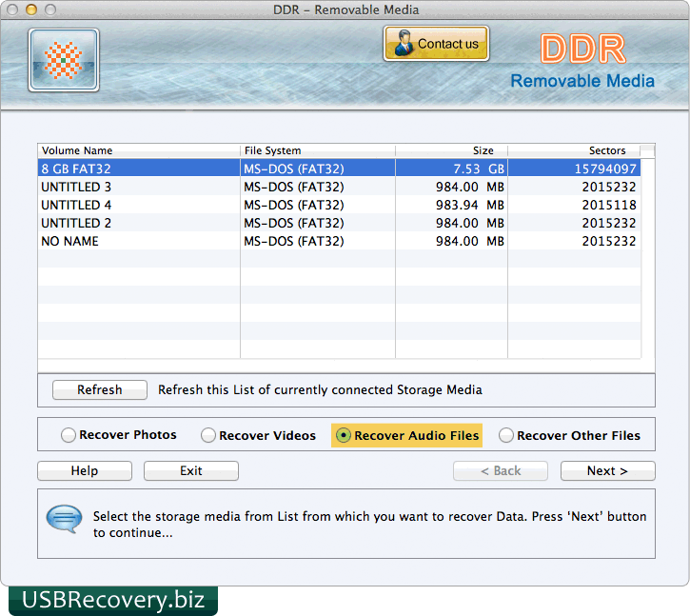
Task: Proceed with the Next button
Action: pyautogui.click(x=607, y=470)
